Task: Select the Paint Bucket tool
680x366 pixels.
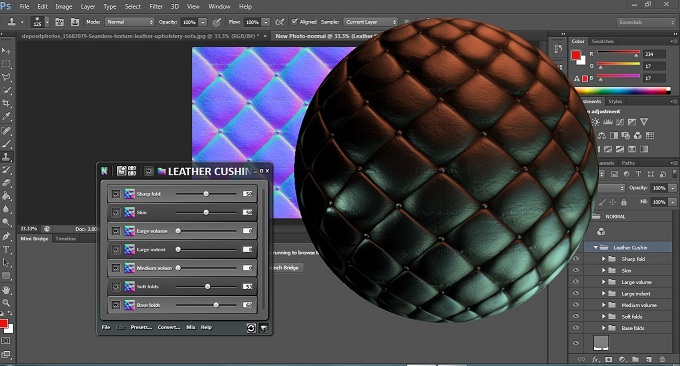Action: [x=6, y=196]
